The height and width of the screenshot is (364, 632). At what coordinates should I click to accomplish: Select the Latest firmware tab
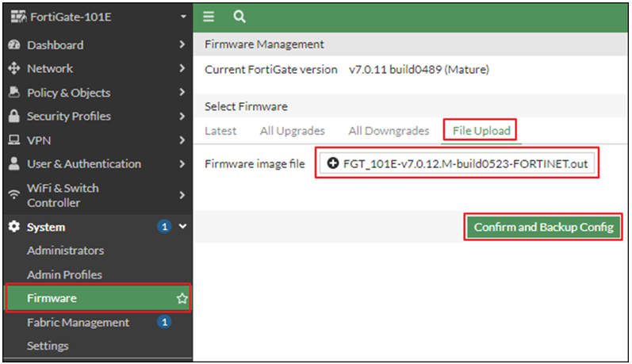220,131
